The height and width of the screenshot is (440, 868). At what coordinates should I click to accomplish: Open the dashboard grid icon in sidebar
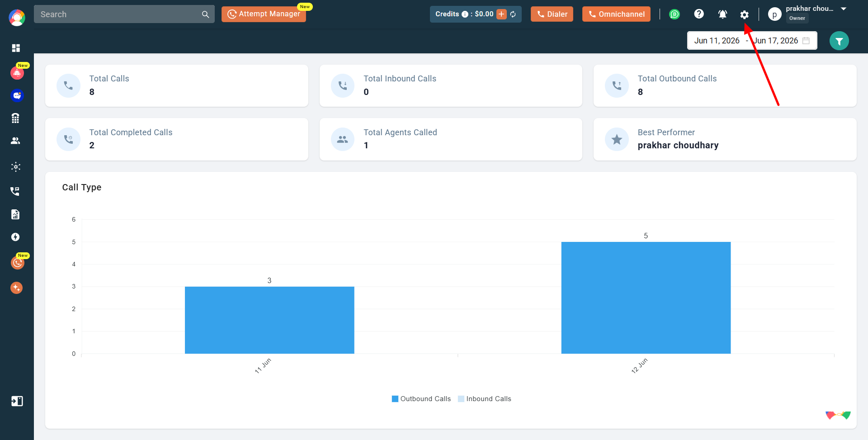[x=16, y=48]
